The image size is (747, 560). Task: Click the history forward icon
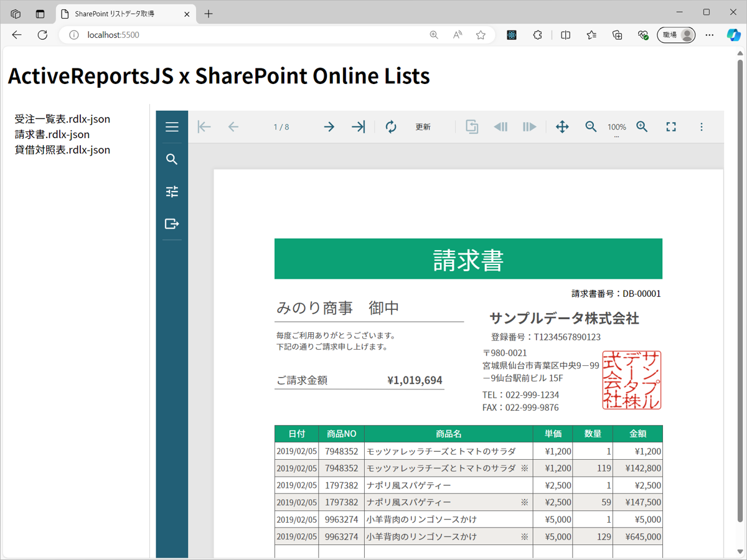pos(530,127)
